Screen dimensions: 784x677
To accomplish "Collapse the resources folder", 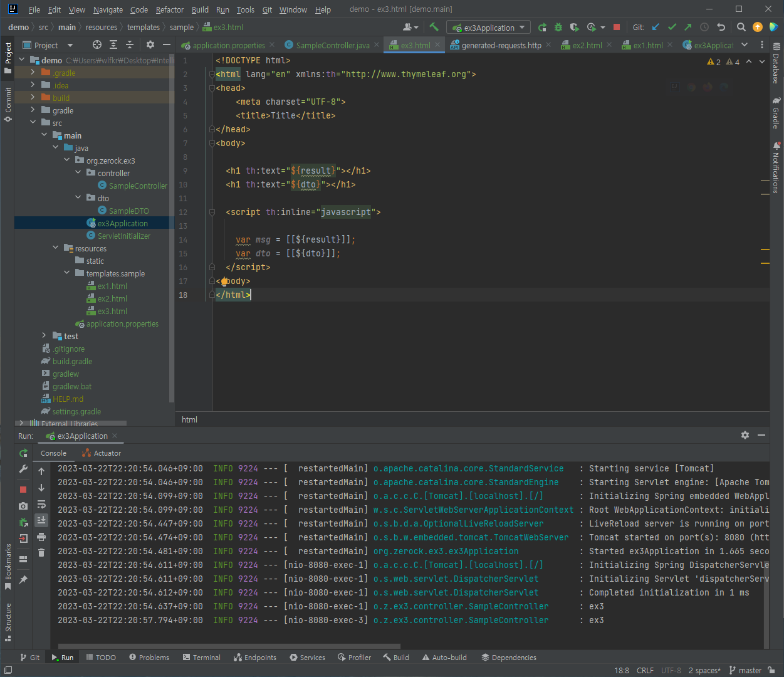I will [x=56, y=248].
